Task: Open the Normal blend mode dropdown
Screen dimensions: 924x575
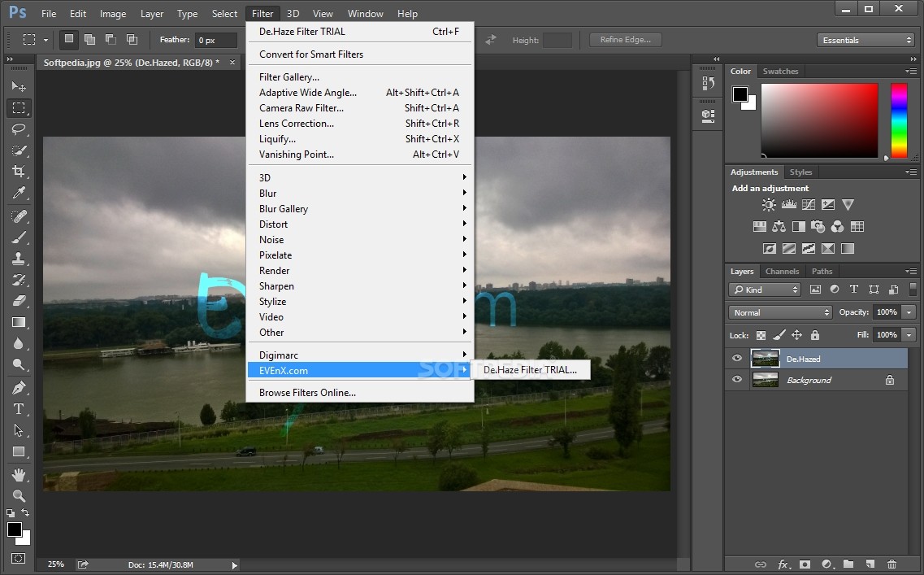Action: point(780,312)
